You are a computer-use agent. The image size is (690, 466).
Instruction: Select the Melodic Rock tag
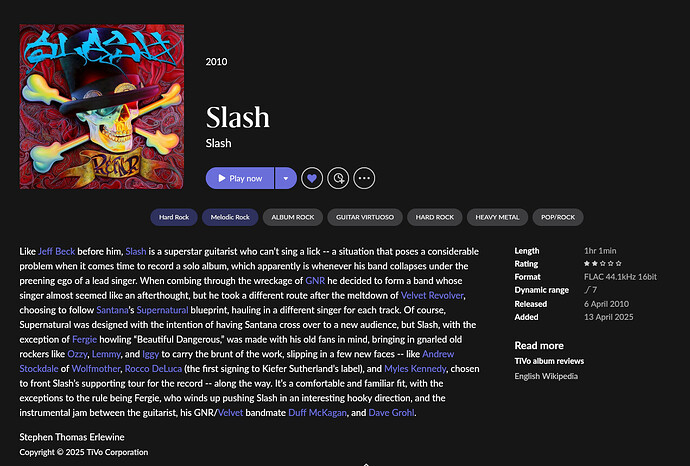pyautogui.click(x=230, y=217)
